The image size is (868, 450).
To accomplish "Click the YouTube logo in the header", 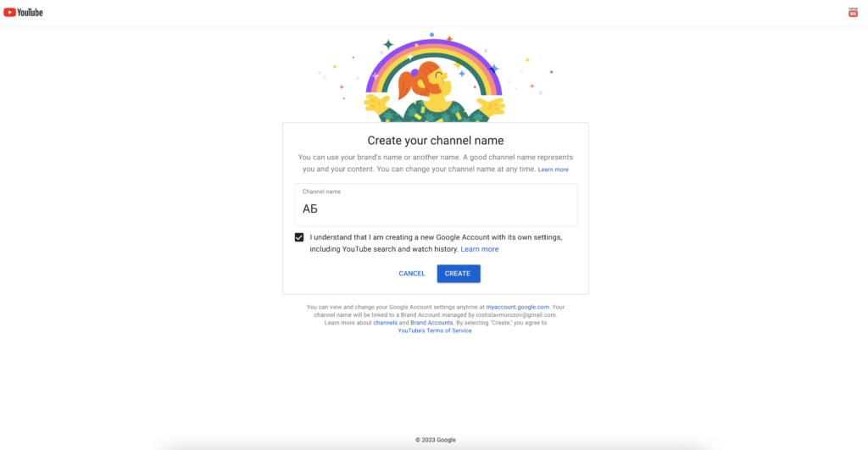I will [x=23, y=13].
